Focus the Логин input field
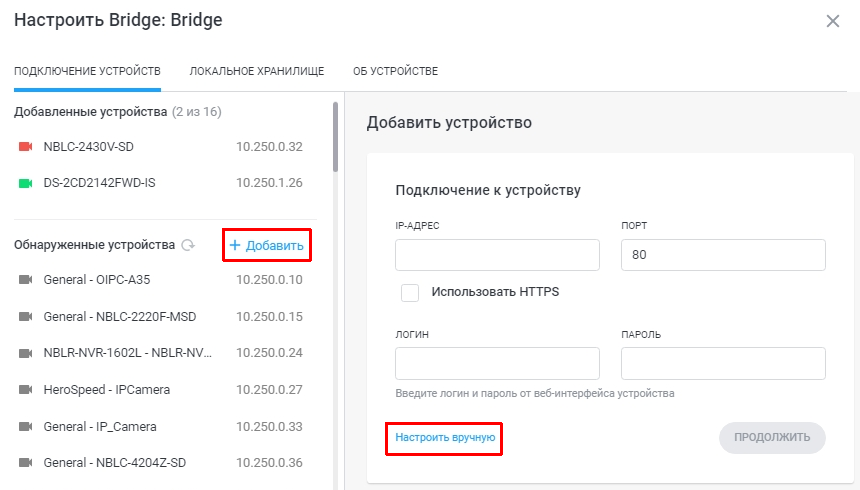860x490 pixels. [497, 363]
